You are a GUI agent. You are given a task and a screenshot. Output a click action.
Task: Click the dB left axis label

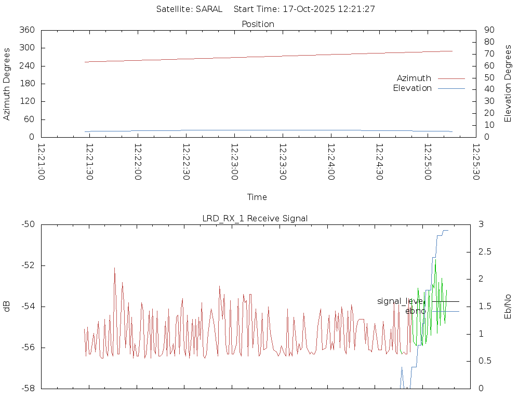click(x=7, y=307)
